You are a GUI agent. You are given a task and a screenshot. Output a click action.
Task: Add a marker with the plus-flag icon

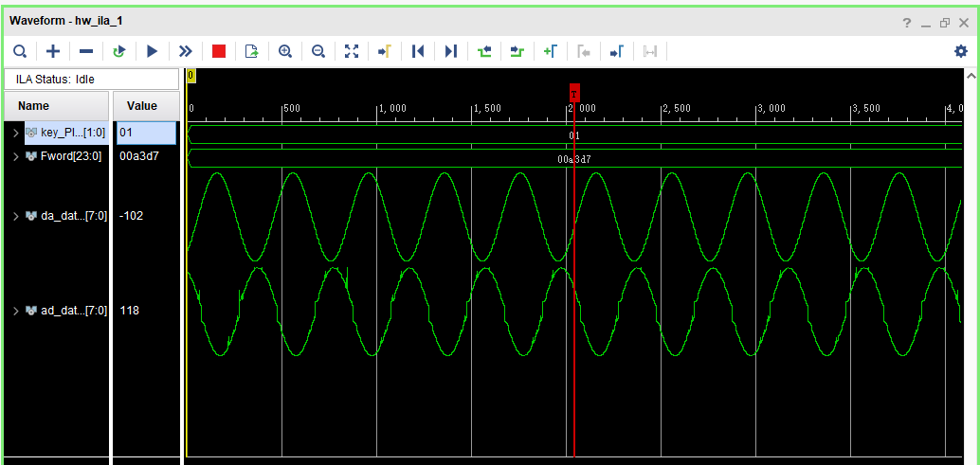(551, 51)
